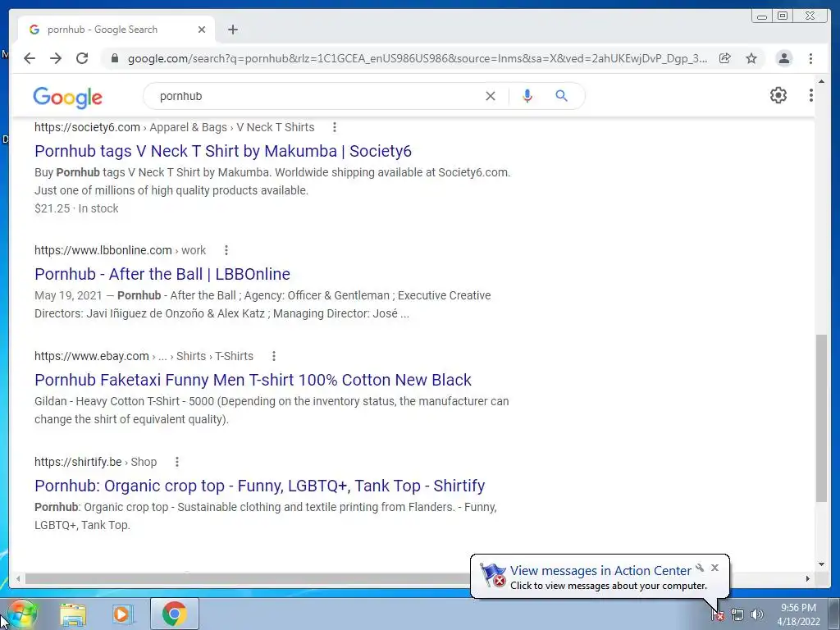The width and height of the screenshot is (840, 630).
Task: Click the May 19, 2021 snippet date
Action: pos(68,295)
